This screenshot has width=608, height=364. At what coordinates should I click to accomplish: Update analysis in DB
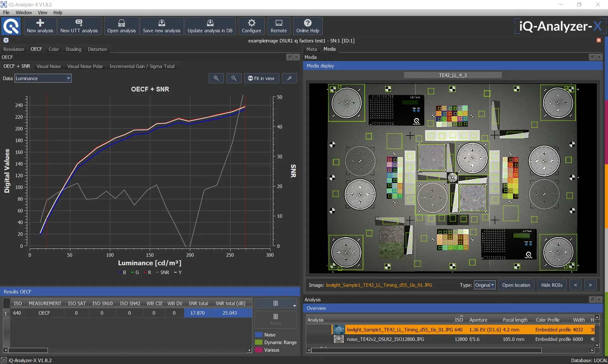(210, 26)
